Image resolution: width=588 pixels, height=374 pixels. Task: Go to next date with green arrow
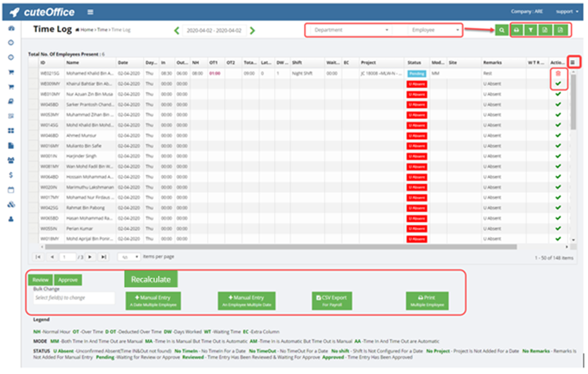pyautogui.click(x=253, y=30)
